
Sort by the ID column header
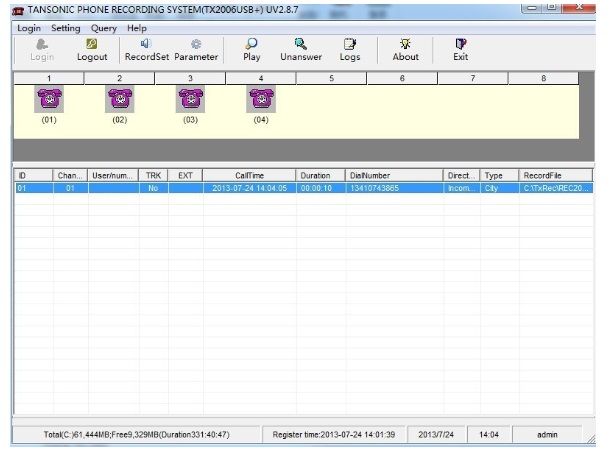coord(33,175)
